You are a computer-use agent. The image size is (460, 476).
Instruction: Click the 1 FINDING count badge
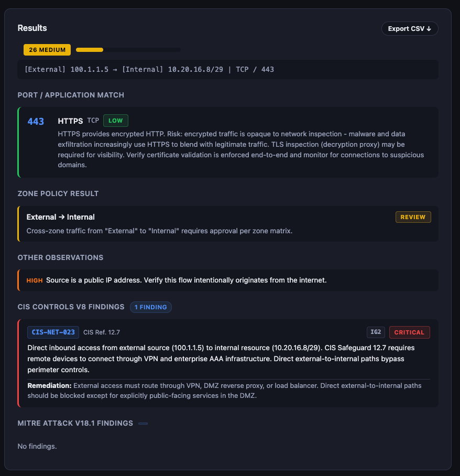coord(150,307)
